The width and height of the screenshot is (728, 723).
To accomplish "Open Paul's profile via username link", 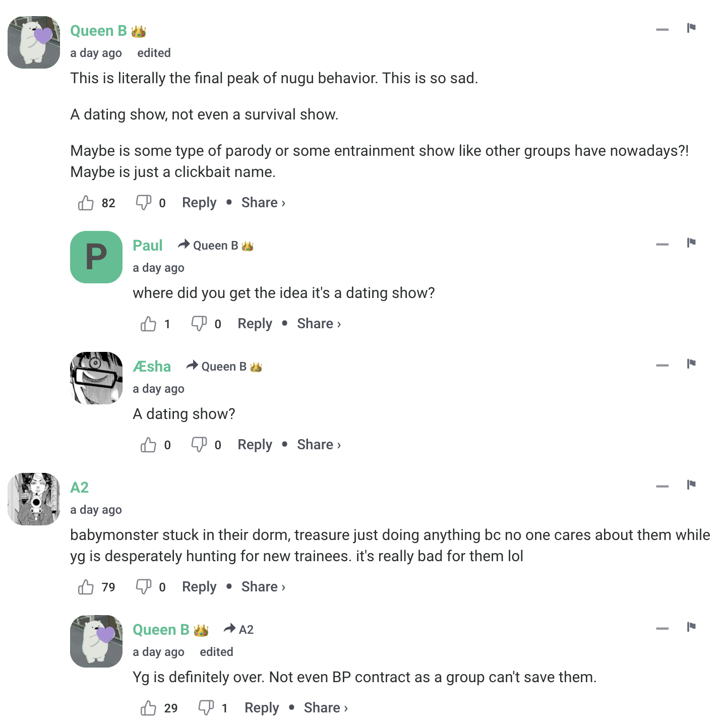I will pos(147,246).
